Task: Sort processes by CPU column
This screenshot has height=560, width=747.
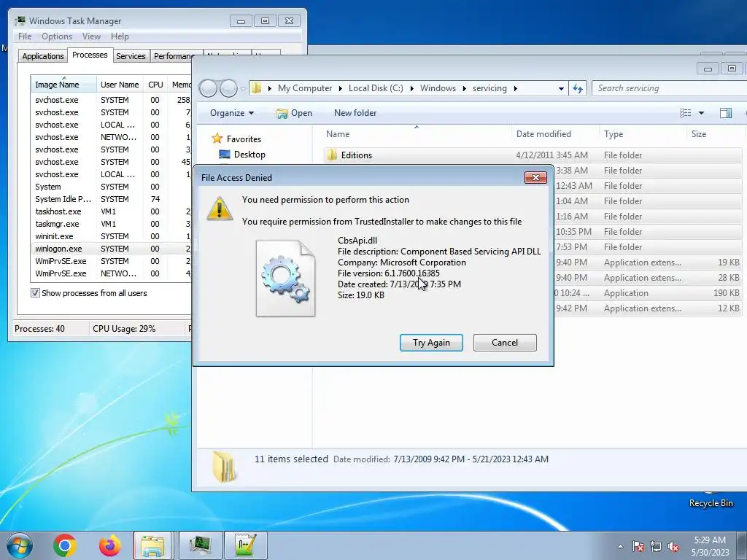Action: pyautogui.click(x=155, y=85)
